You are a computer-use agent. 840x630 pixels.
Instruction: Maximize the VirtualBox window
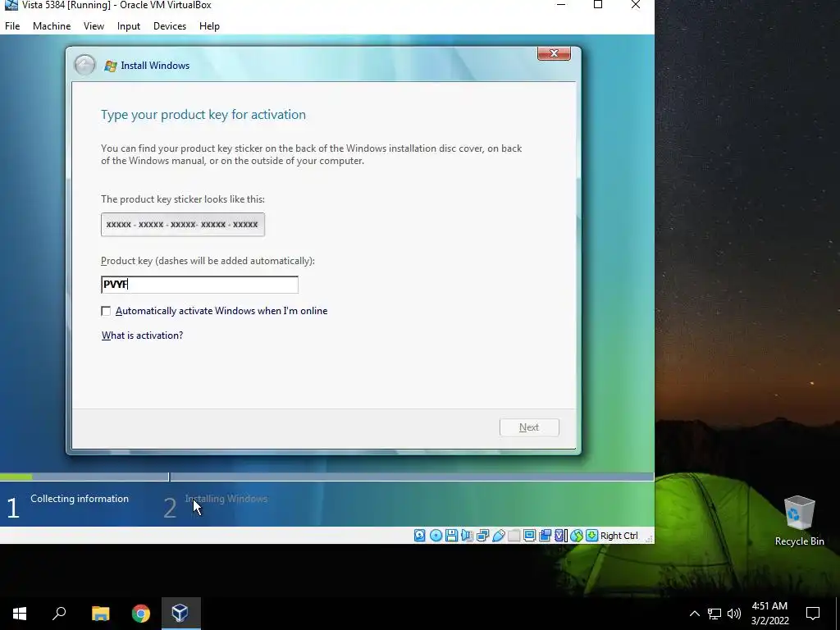pos(598,5)
